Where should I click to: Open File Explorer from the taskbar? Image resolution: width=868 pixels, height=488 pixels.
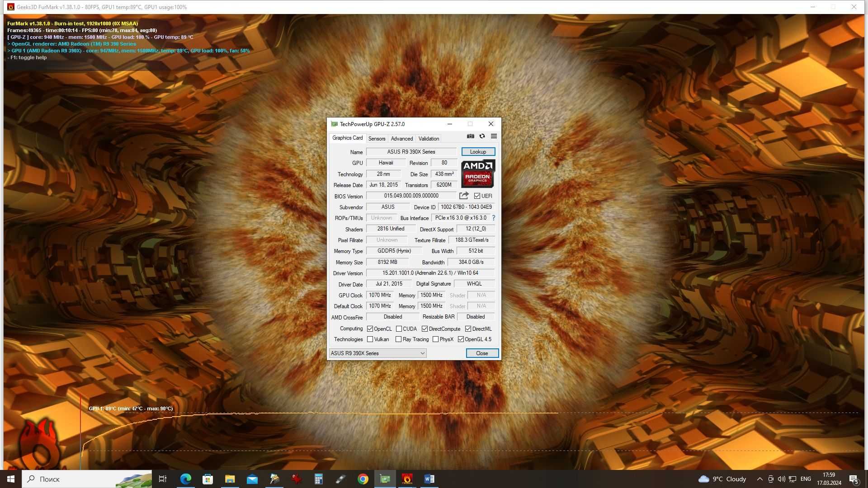[230, 479]
